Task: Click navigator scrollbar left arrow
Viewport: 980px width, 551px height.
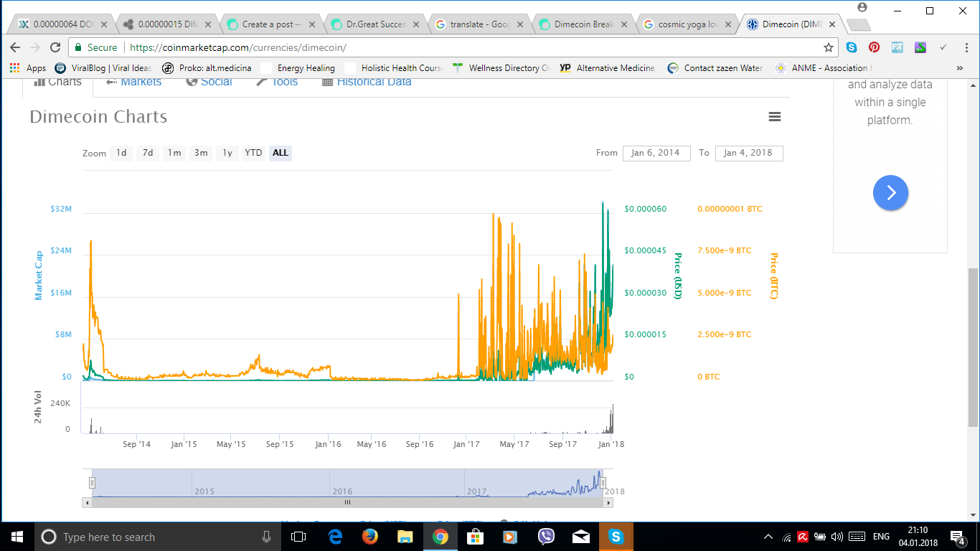Action: [x=88, y=503]
